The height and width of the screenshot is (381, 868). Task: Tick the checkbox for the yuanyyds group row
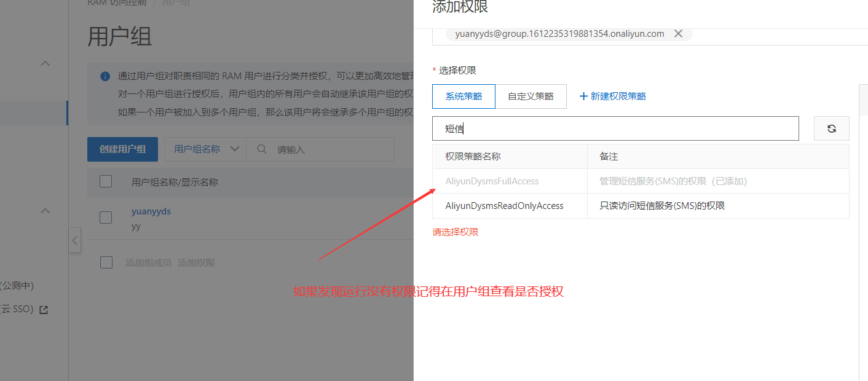tap(106, 218)
